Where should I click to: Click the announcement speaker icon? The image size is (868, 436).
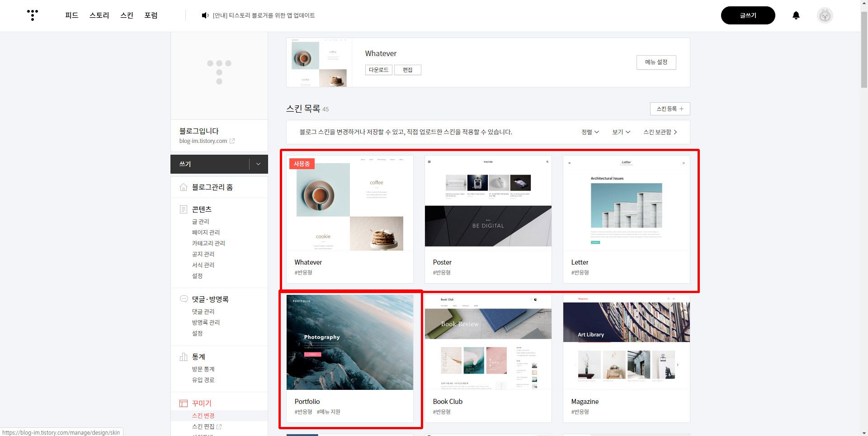(205, 15)
